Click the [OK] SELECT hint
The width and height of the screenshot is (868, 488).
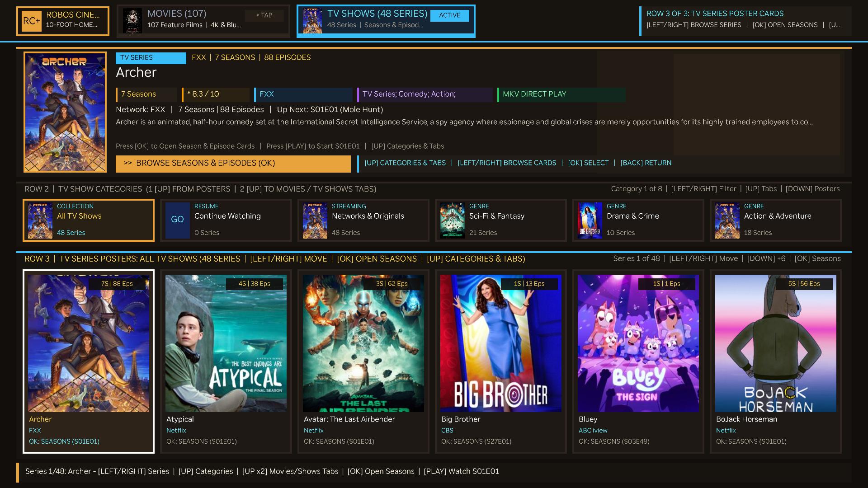[x=588, y=163]
